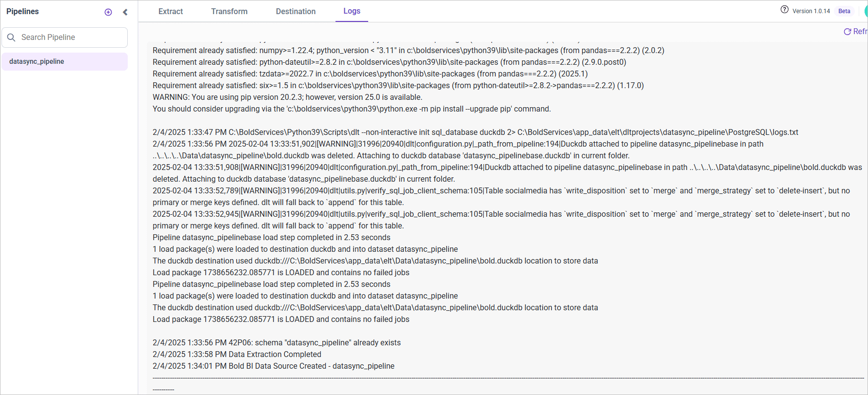Click the 42P06 schema already exists line
This screenshot has width=868, height=395.
276,343
